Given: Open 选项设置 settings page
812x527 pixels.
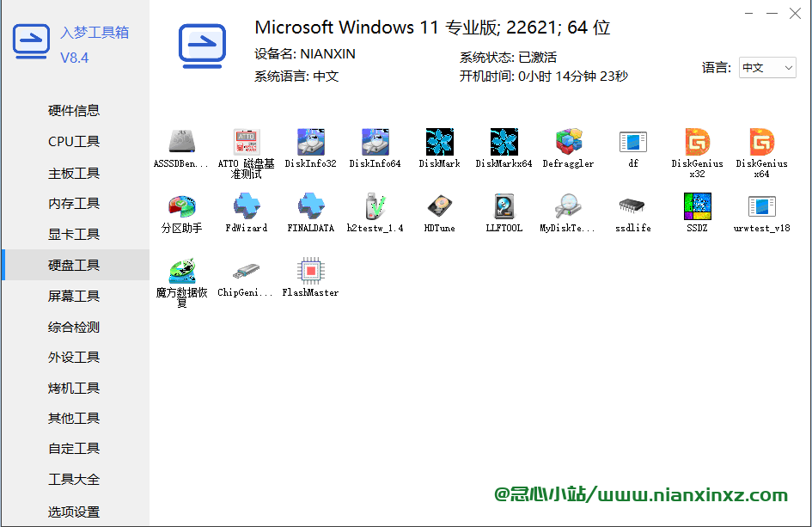Looking at the screenshot, I should tap(74, 512).
